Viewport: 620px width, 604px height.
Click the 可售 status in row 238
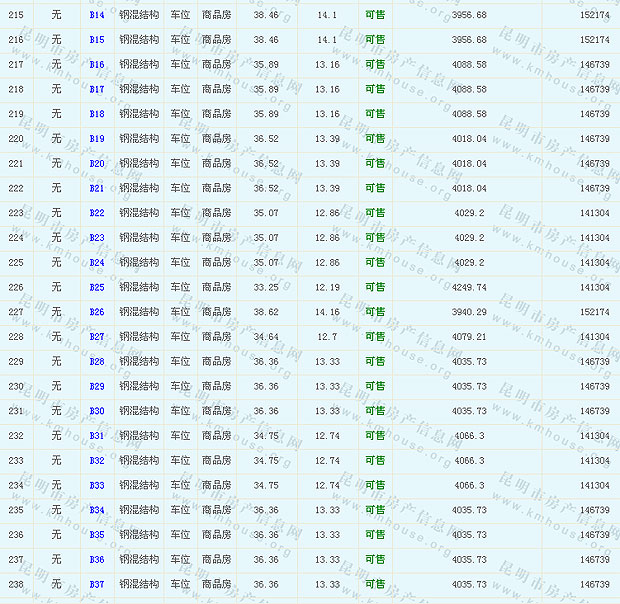(375, 584)
